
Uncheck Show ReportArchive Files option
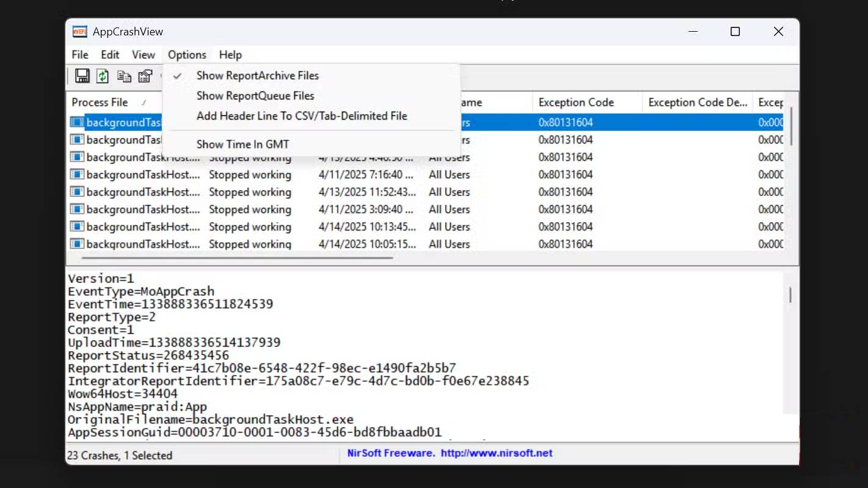257,76
